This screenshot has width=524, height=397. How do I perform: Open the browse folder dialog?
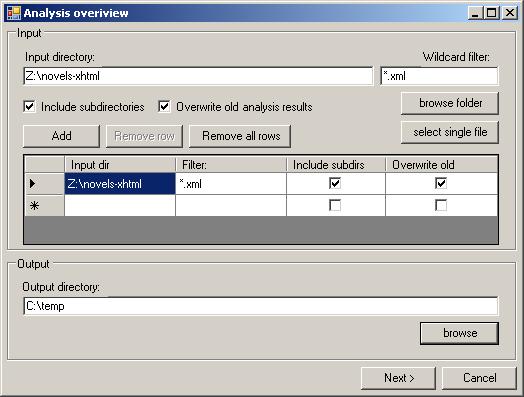(450, 103)
